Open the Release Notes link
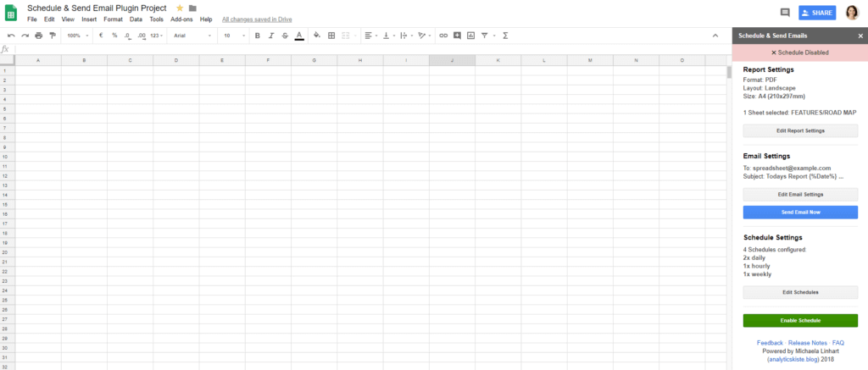The image size is (868, 370). (808, 343)
